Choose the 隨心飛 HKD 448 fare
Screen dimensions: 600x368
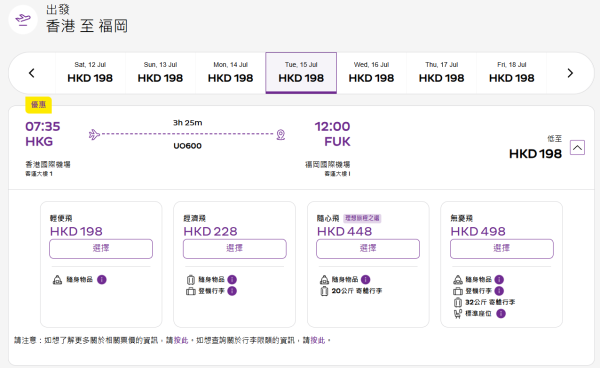tap(368, 249)
